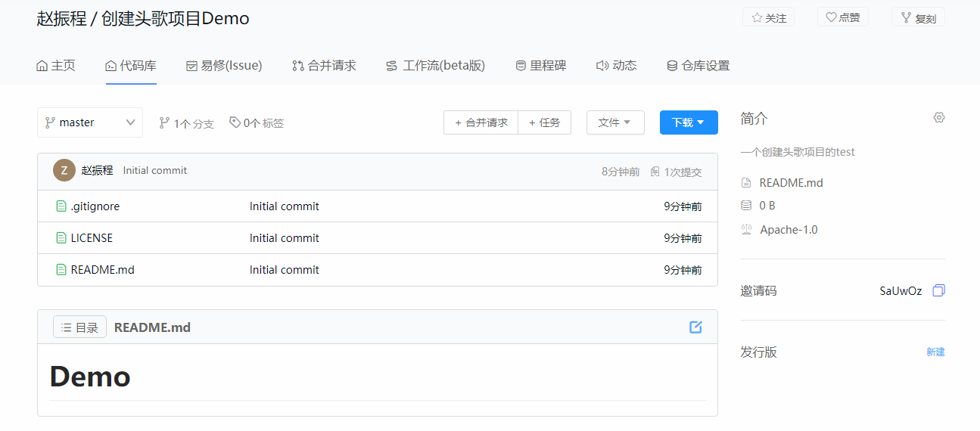The image size is (980, 431).
Task: Click the project owner name 赵振程 in title
Action: (x=61, y=18)
